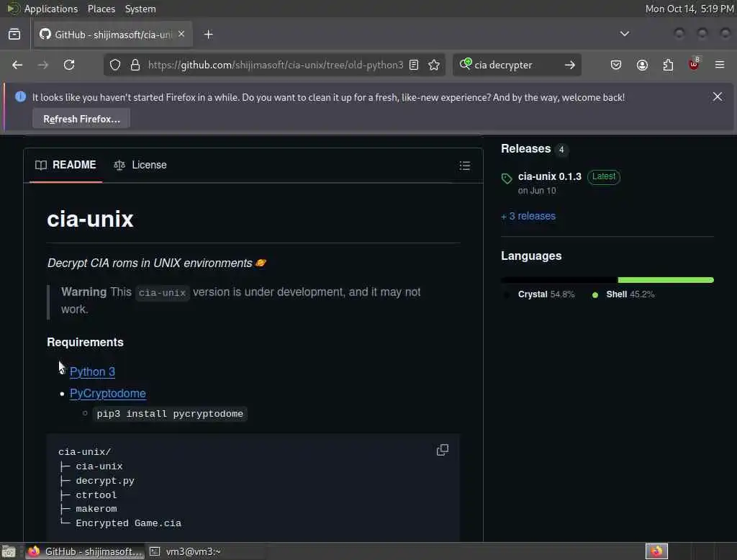Submit the cia decrypter search arrow
This screenshot has height=560, width=737.
[x=570, y=65]
